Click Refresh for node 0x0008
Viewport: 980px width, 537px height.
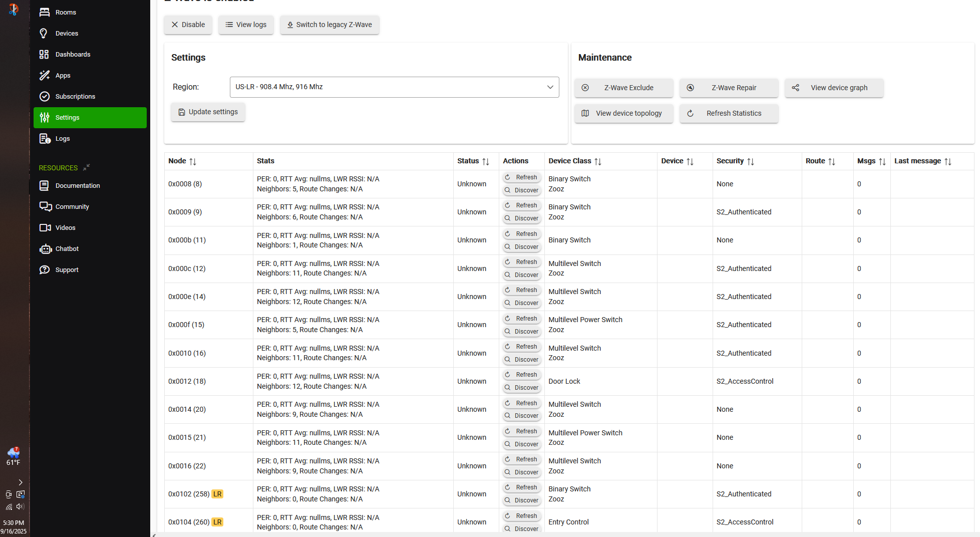coord(522,177)
